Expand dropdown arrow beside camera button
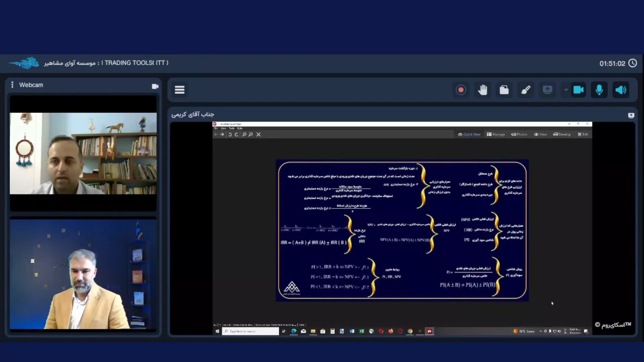This screenshot has height=362, width=644. pos(566,90)
